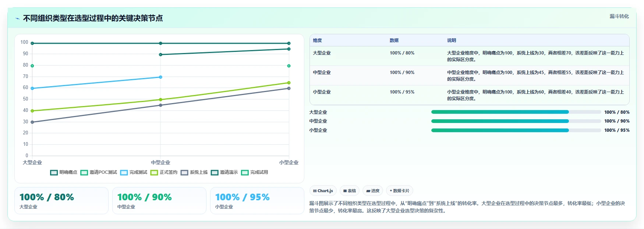This screenshot has width=644, height=229.
Task: Click the summary paragraph starting 漏斗图展示了
Action: click(467, 207)
